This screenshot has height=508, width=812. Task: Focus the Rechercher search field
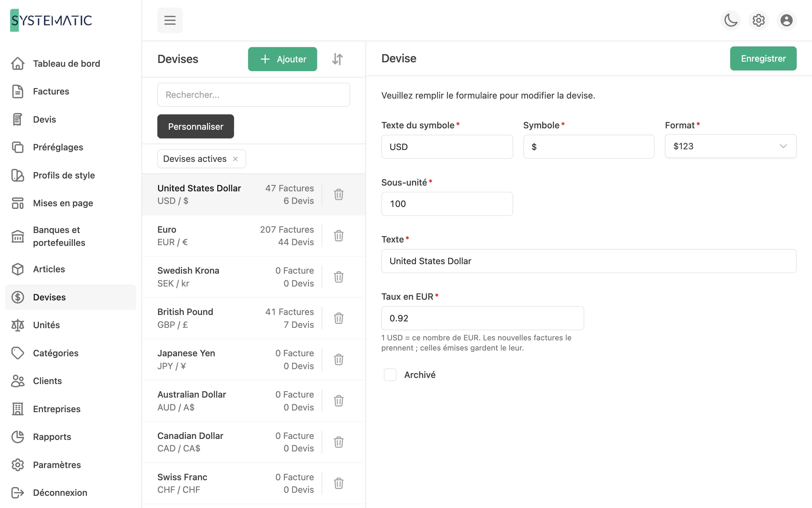pyautogui.click(x=254, y=95)
